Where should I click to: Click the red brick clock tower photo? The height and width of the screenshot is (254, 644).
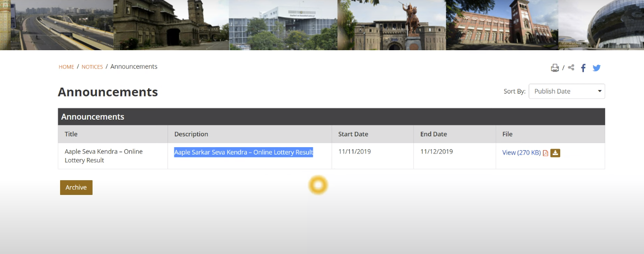(502, 25)
